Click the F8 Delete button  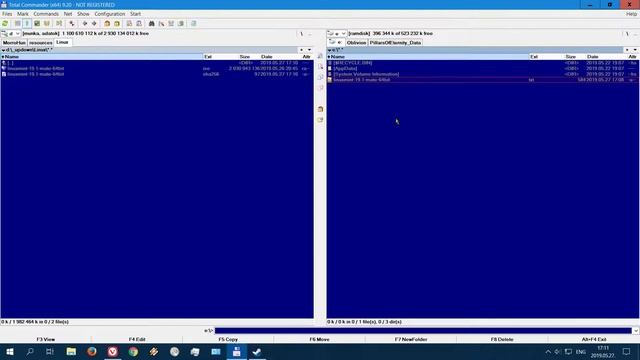coord(502,339)
